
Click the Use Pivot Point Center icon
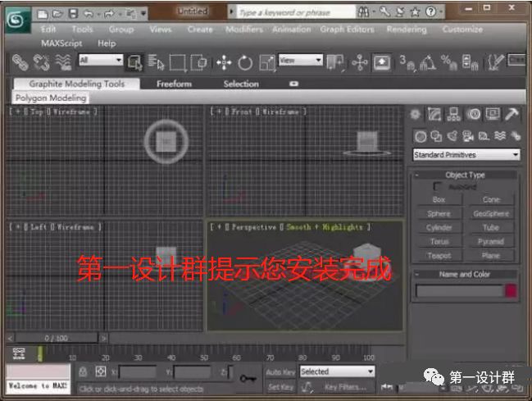[335, 63]
